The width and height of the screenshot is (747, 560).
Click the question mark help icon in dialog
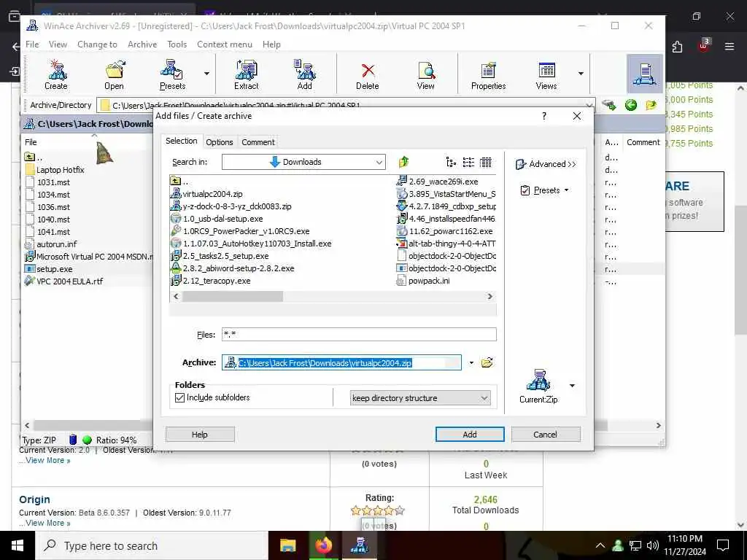(x=544, y=116)
